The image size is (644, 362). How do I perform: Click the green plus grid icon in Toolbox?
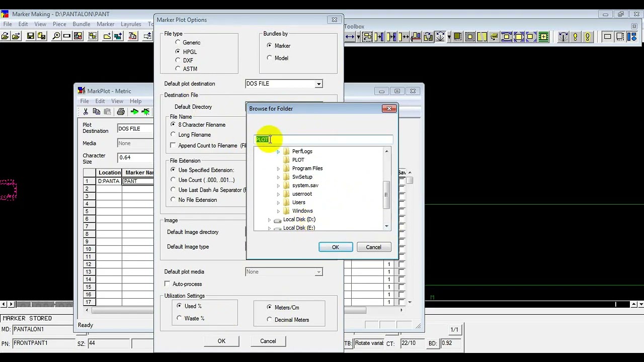pyautogui.click(x=543, y=36)
